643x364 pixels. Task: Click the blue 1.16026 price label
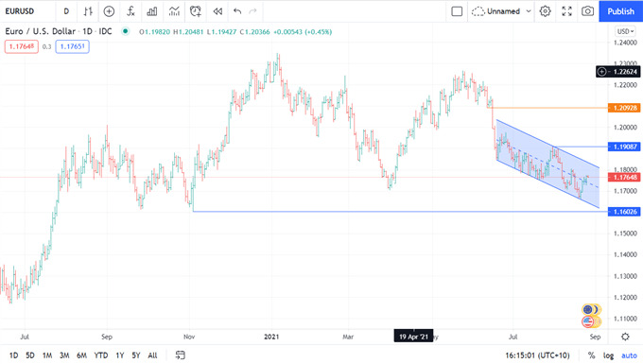pos(624,212)
